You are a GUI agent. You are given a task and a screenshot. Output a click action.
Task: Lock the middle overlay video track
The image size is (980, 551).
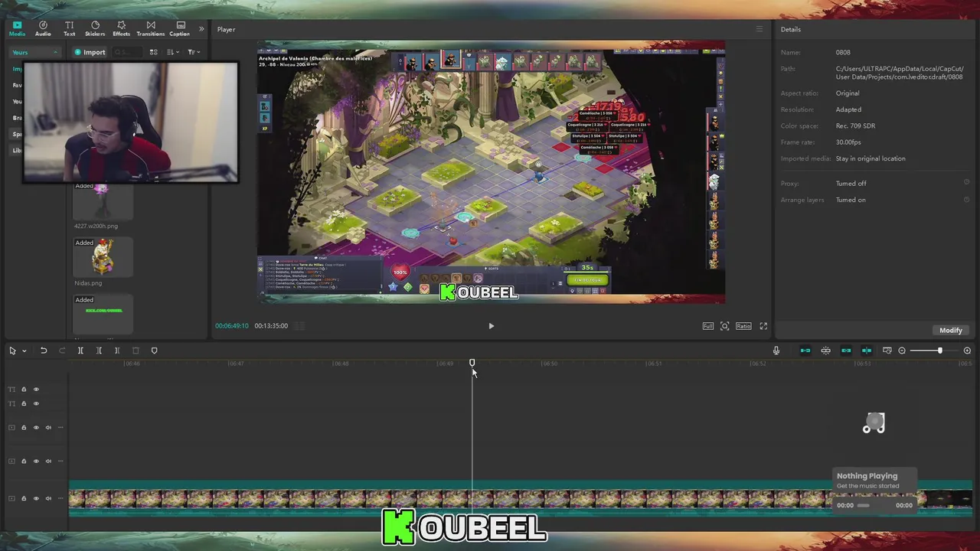24,461
